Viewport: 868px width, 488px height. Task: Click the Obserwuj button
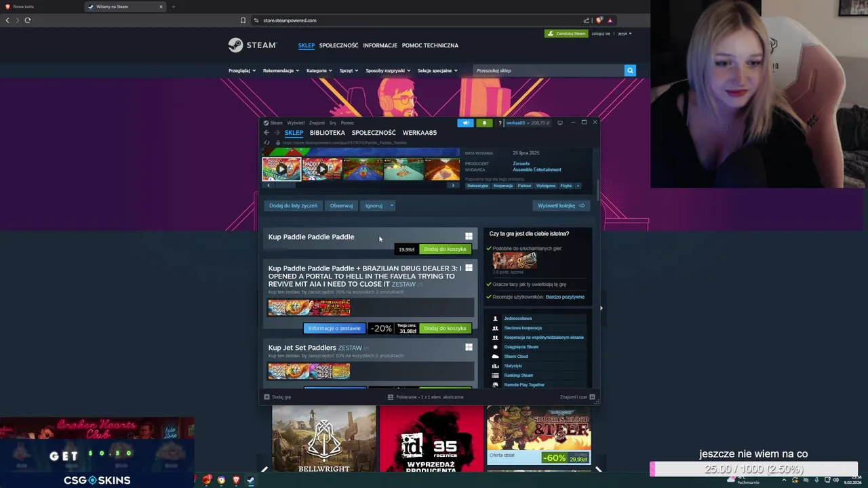(x=341, y=205)
